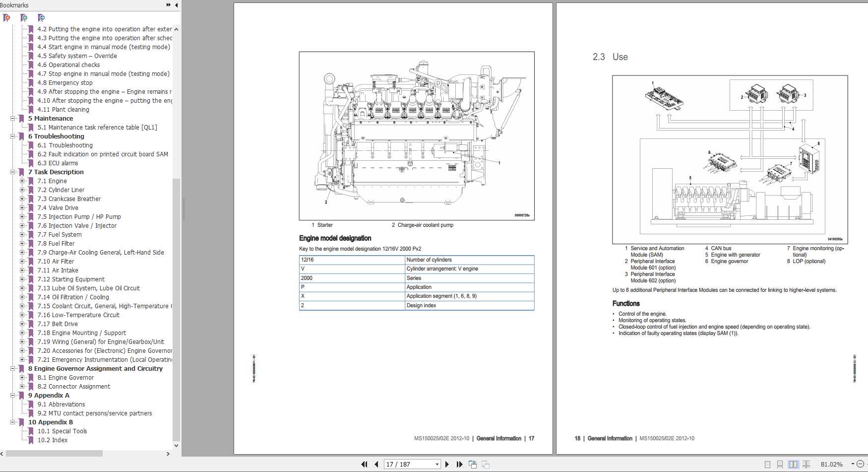Image resolution: width=868 pixels, height=472 pixels.
Task: Jump to bookmark destination using blue arrow icon
Action: [41, 18]
